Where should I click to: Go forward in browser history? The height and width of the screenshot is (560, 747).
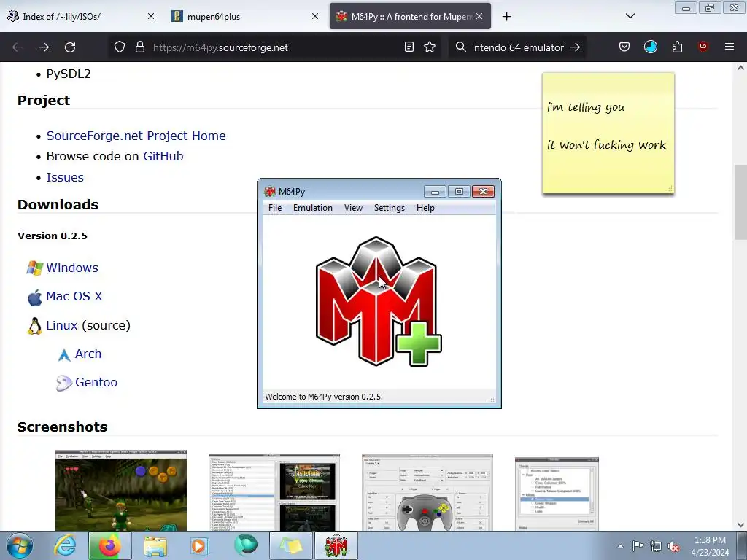coord(44,47)
